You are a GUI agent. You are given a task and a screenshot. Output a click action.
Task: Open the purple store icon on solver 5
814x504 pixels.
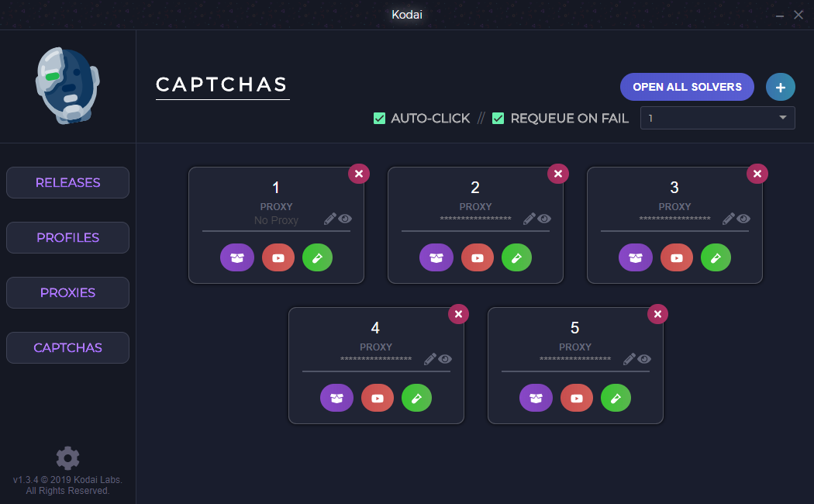536,398
